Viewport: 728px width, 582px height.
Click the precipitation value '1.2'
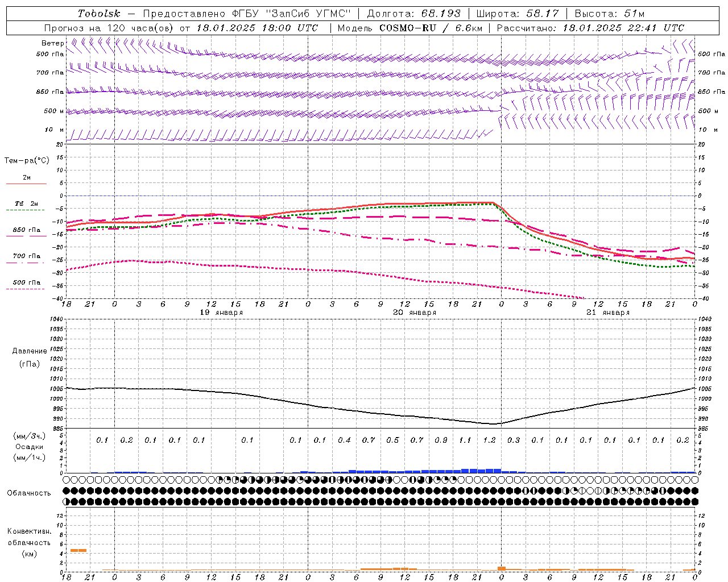[489, 440]
